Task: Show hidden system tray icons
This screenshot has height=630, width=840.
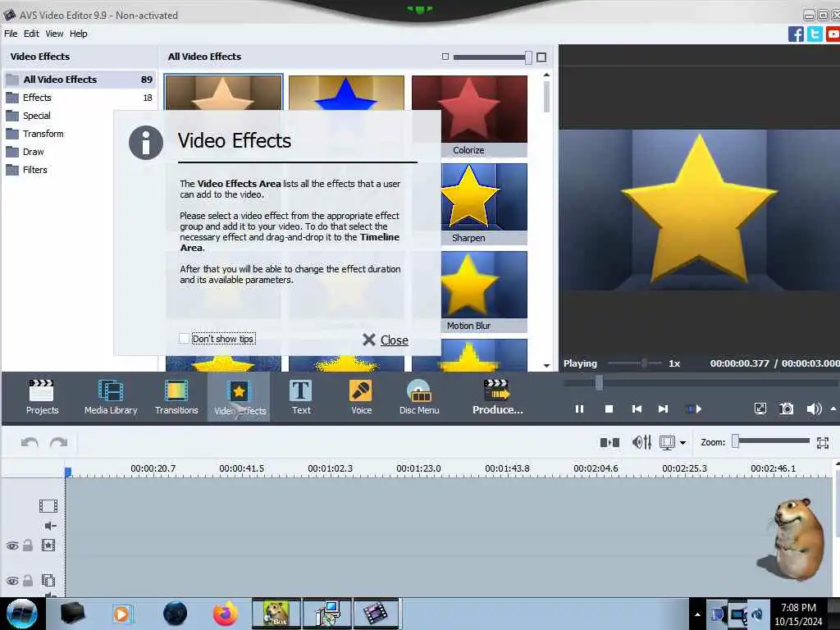Action: pyautogui.click(x=697, y=614)
